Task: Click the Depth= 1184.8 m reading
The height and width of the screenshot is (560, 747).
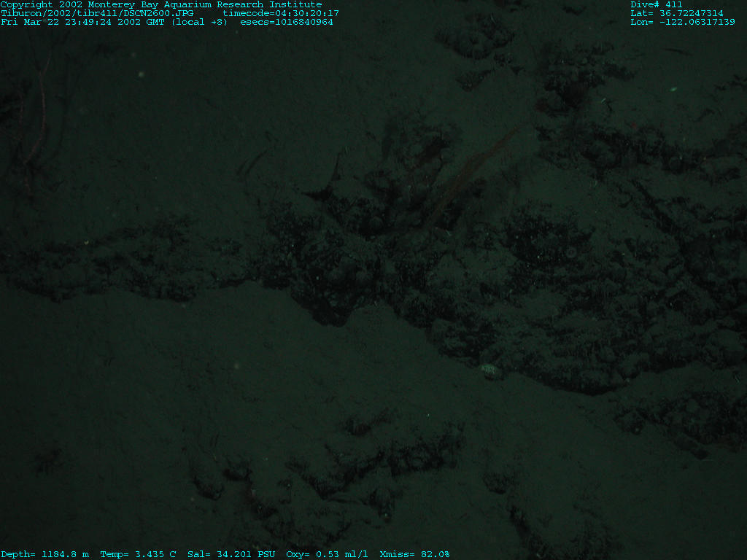Action: click(x=44, y=554)
